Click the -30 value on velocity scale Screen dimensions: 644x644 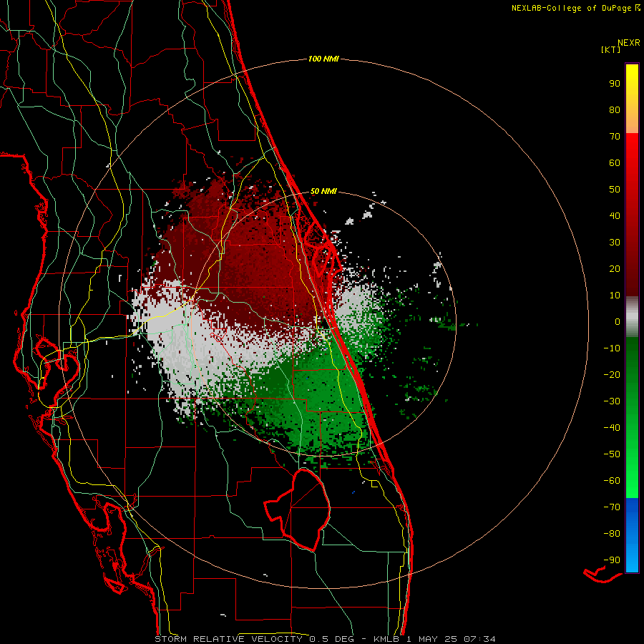click(x=612, y=401)
